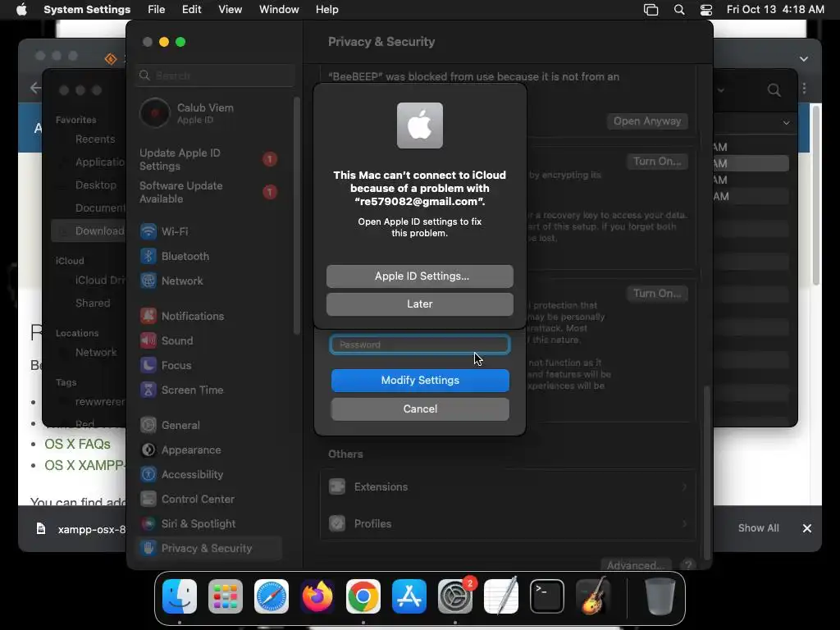The height and width of the screenshot is (630, 840).
Task: Open browser three-dot menu
Action: tap(804, 89)
